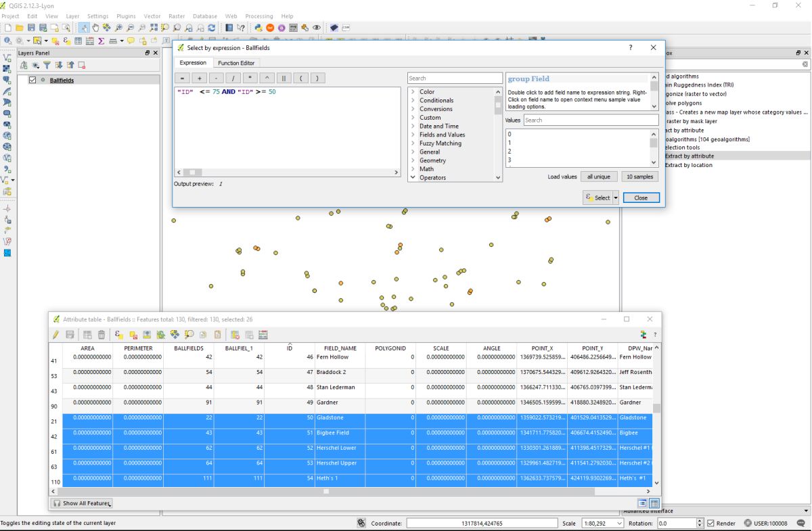
Task: Toggle the Render checkbox in status bar
Action: pos(710,523)
